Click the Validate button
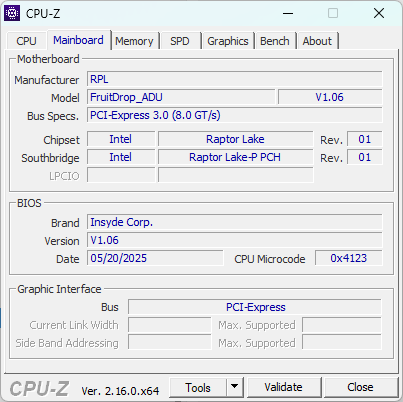This screenshot has width=403, height=402. (284, 387)
